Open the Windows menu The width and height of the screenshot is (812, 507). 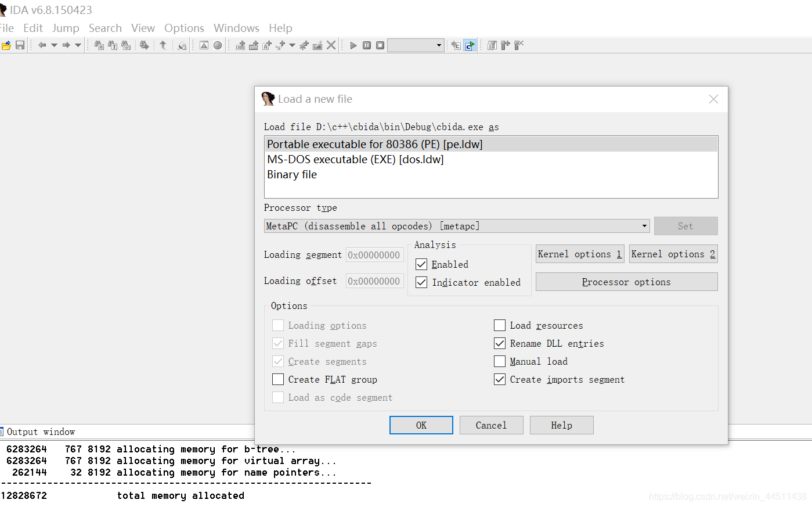[236, 28]
